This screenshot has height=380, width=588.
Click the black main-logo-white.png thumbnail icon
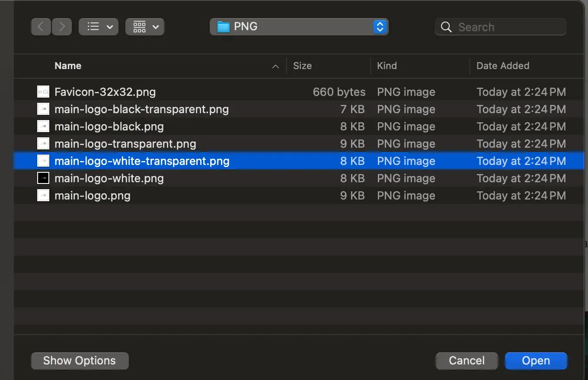pyautogui.click(x=43, y=178)
